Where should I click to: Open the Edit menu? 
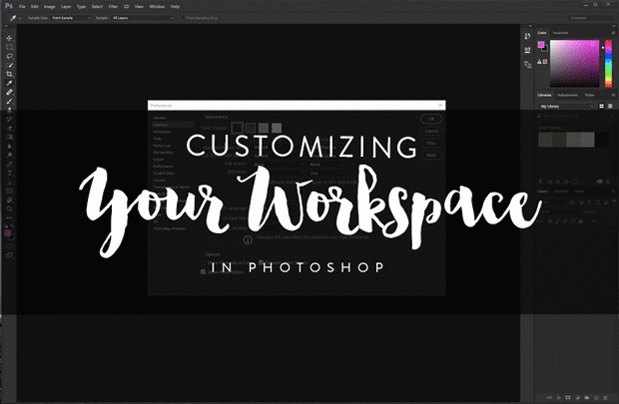pos(35,6)
